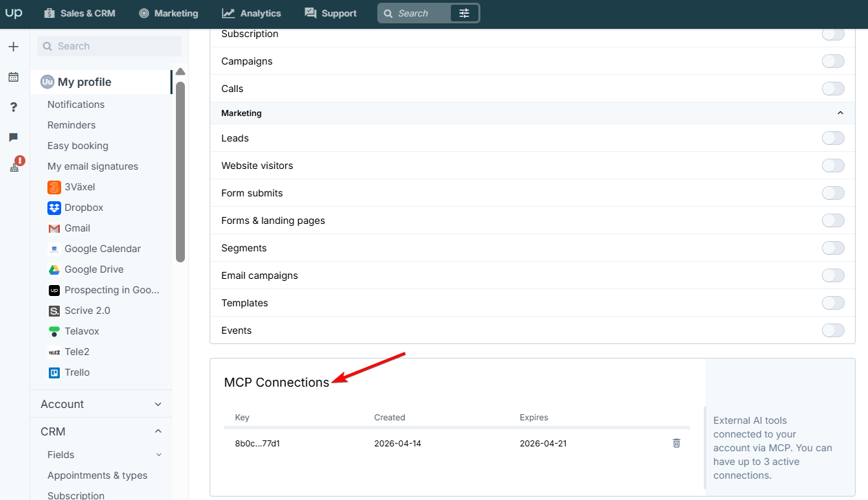Image resolution: width=868 pixels, height=500 pixels.
Task: Open Reminders settings
Action: click(71, 125)
